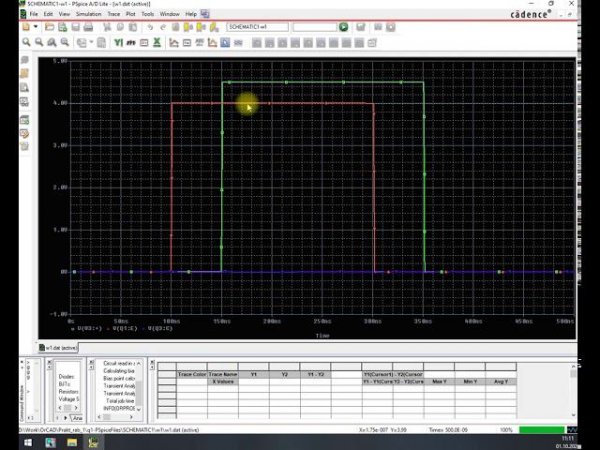The height and width of the screenshot is (450, 600).
Task: Click the Zoom Out magnifier icon
Action: pos(39,42)
